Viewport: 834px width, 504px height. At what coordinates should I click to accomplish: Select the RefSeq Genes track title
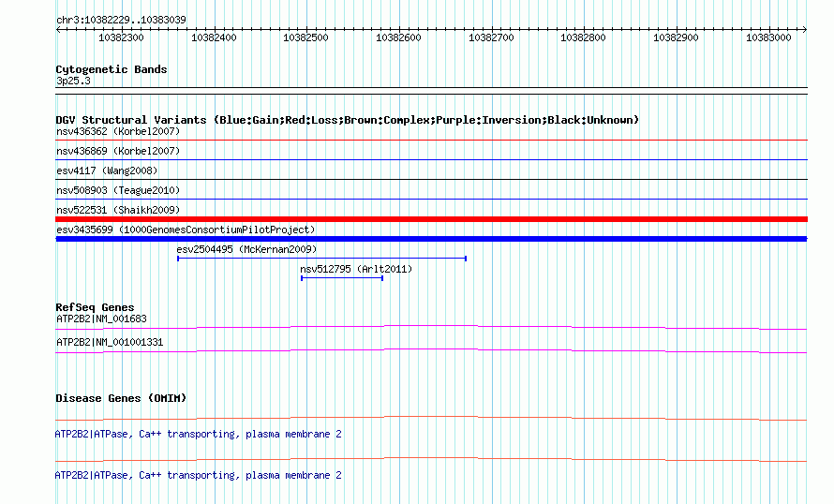95,308
